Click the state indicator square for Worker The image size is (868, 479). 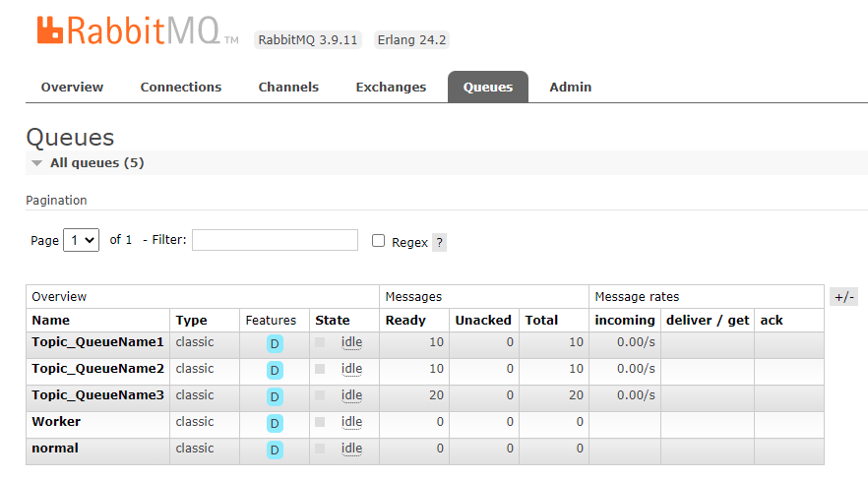[320, 422]
